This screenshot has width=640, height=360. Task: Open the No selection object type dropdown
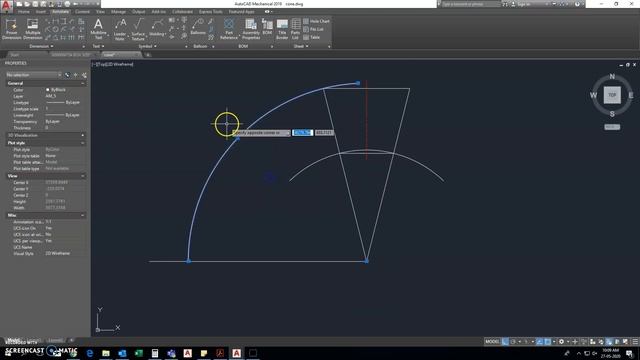33,75
